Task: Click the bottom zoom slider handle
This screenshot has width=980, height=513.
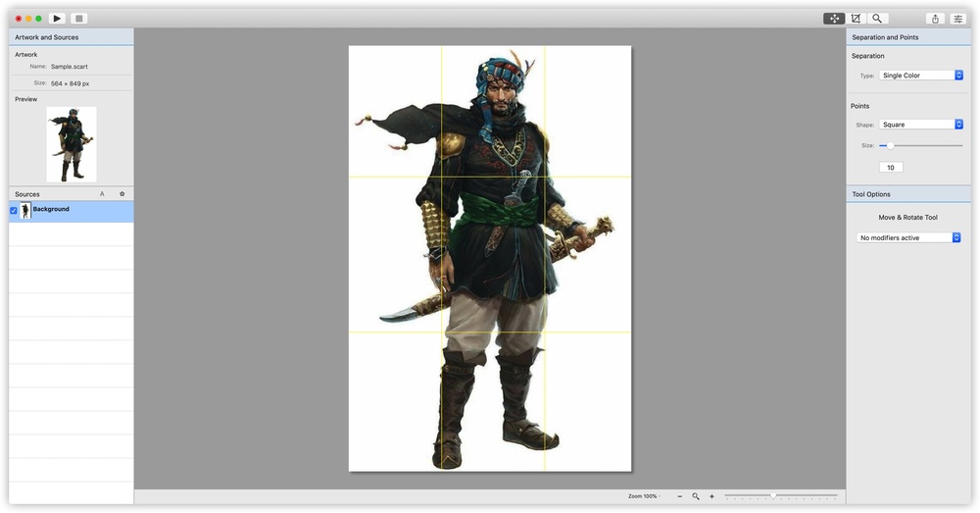Action: pos(773,495)
